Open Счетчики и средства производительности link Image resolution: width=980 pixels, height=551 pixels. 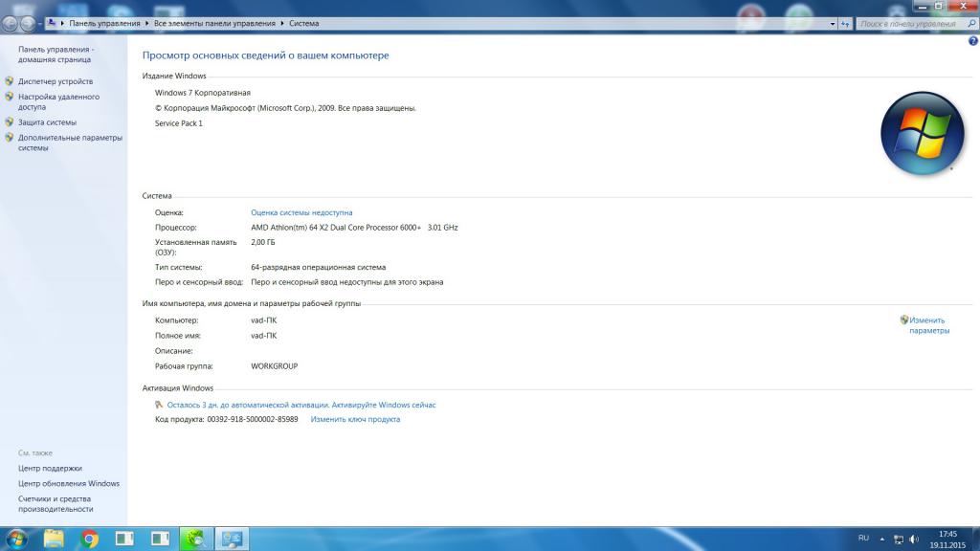[55, 503]
